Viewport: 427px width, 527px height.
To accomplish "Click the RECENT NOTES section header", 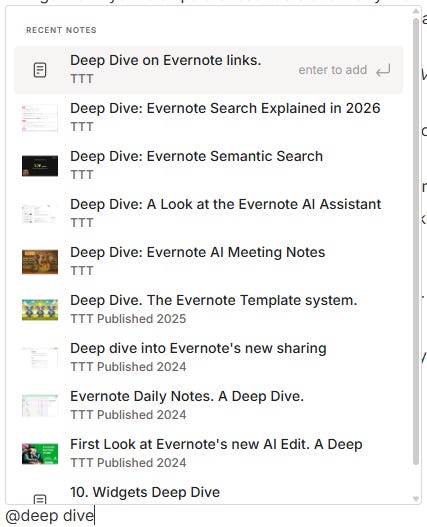I will tap(62, 30).
